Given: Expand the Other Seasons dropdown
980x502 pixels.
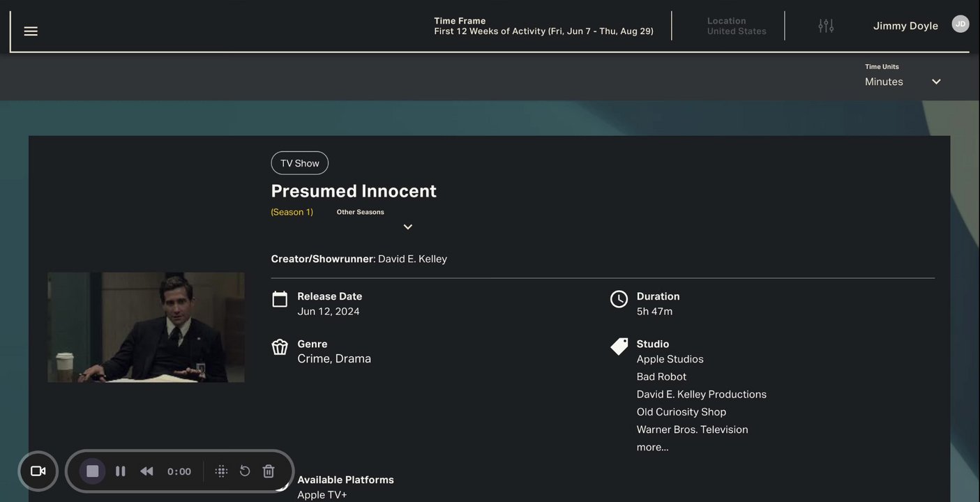Looking at the screenshot, I should (x=408, y=227).
